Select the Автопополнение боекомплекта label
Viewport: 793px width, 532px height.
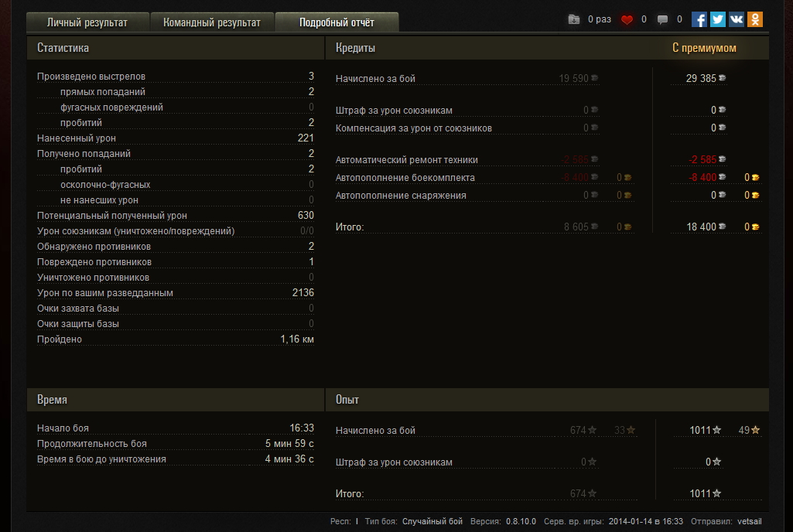click(x=405, y=178)
